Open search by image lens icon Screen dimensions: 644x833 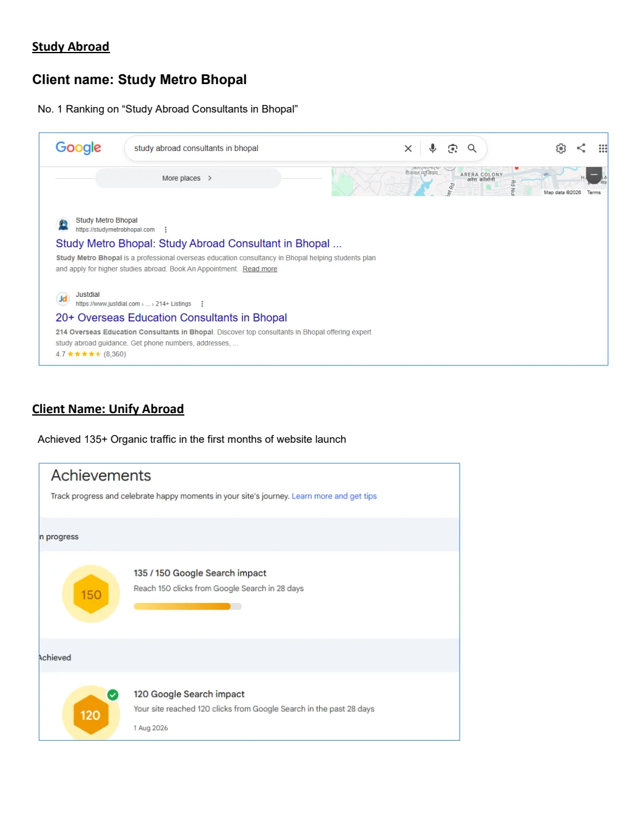(452, 148)
